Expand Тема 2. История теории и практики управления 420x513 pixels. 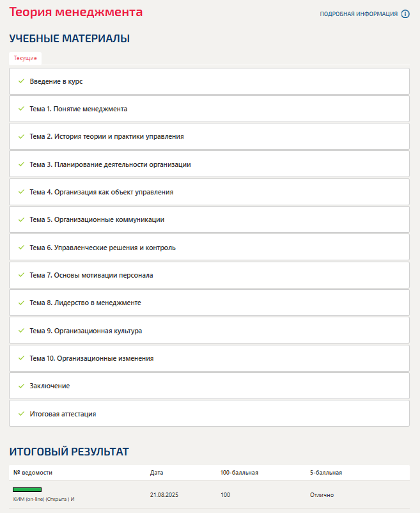point(106,137)
